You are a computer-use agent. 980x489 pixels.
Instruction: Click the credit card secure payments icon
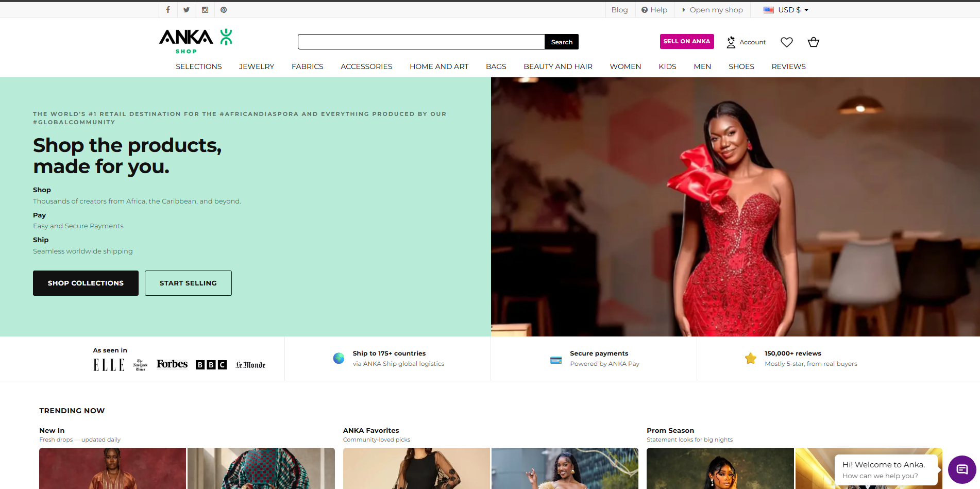tap(556, 360)
